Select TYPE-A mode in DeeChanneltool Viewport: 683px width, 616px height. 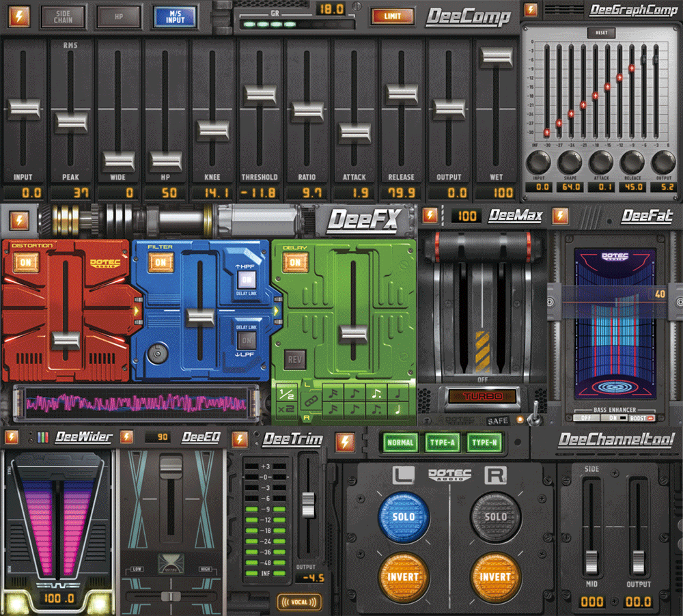[442, 443]
